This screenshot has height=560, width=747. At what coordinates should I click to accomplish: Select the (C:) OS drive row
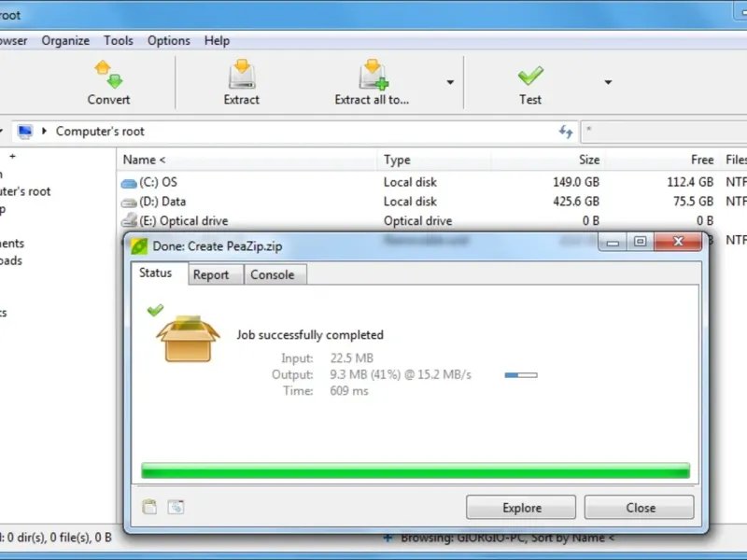pos(431,182)
